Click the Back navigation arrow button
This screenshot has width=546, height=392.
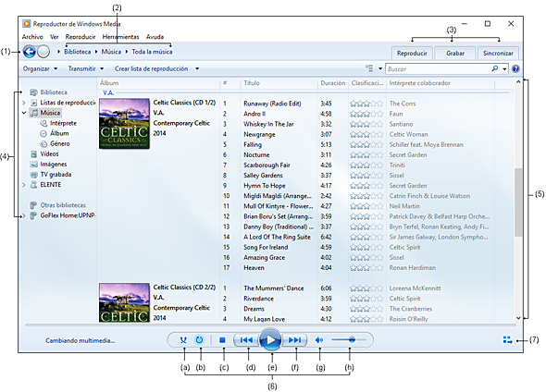(30, 52)
